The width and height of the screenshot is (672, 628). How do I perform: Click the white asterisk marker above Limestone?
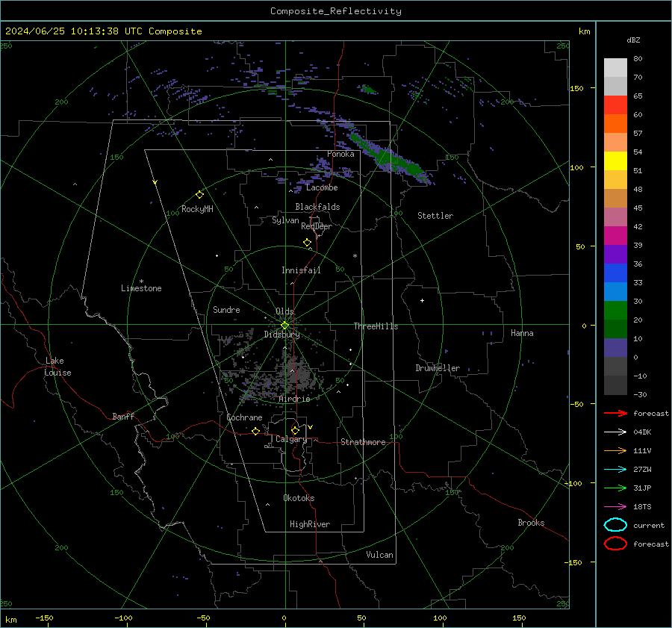(141, 282)
